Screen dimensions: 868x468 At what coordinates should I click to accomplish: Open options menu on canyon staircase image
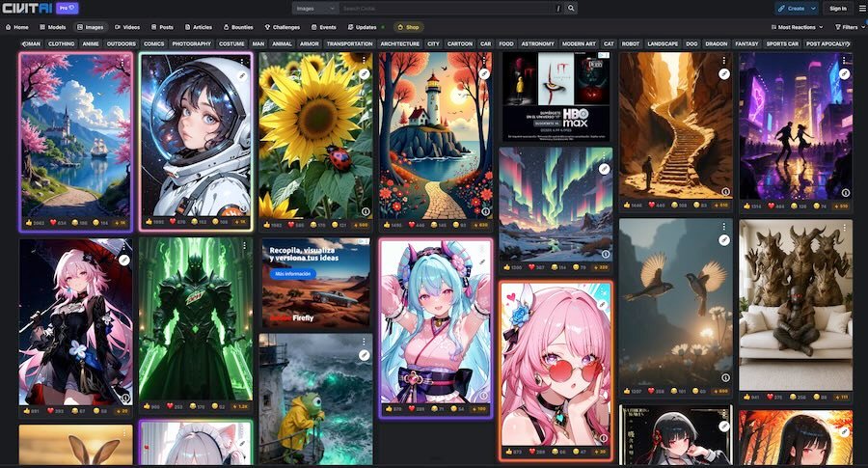pyautogui.click(x=724, y=61)
